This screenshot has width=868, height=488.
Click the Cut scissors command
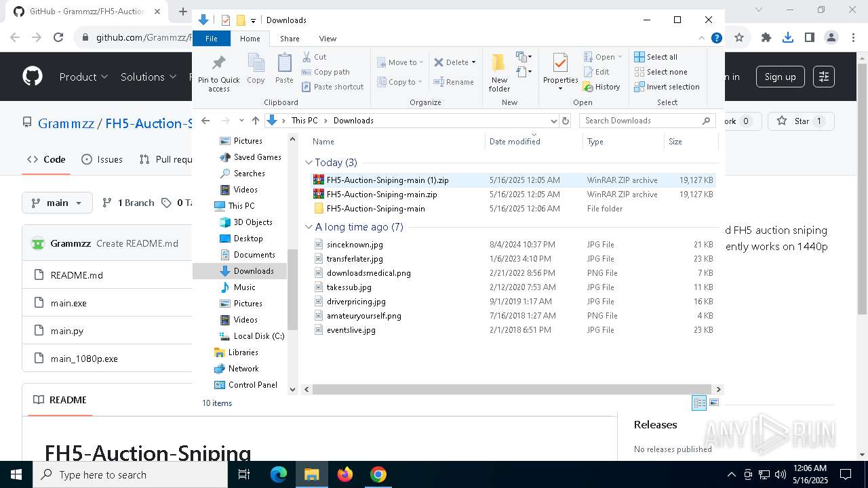314,57
